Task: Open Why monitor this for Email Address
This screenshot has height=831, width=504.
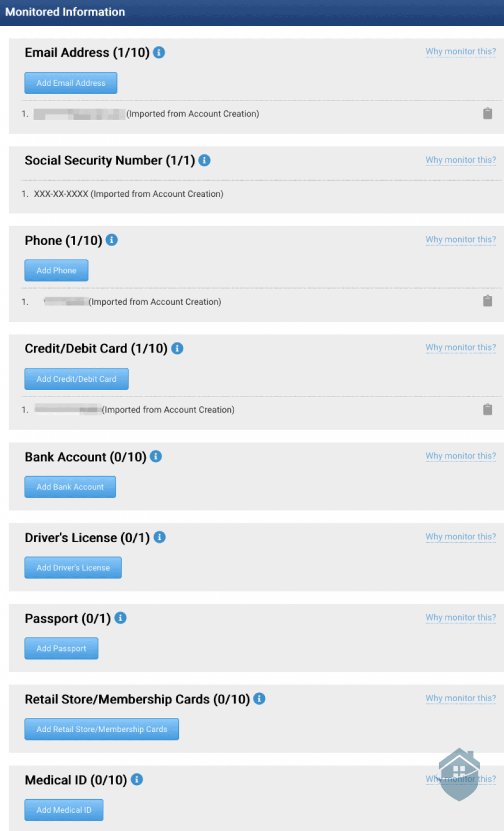Action: [x=460, y=51]
